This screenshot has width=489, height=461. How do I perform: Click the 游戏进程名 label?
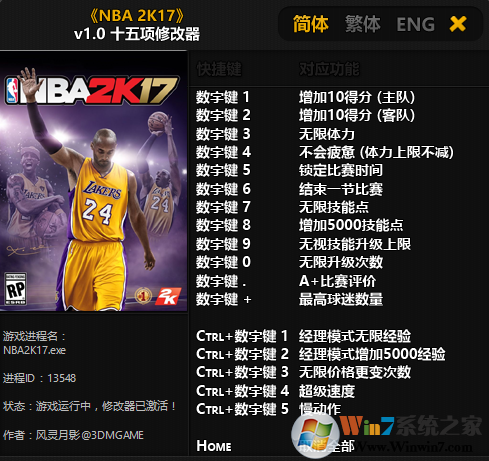(x=34, y=336)
